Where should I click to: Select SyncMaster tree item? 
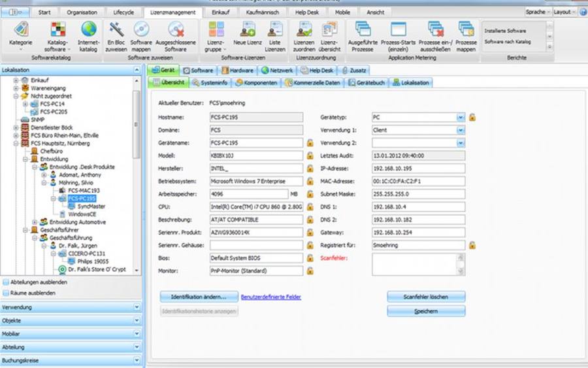(91, 207)
